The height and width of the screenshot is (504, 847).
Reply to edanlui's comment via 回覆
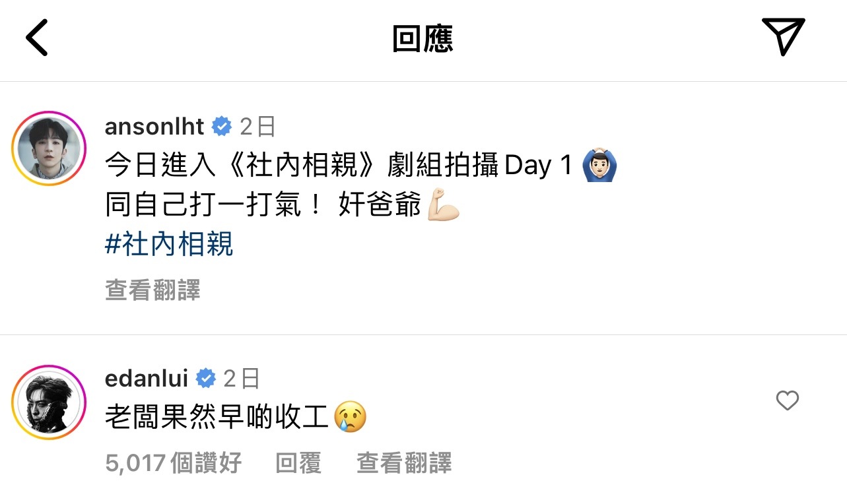click(x=298, y=463)
